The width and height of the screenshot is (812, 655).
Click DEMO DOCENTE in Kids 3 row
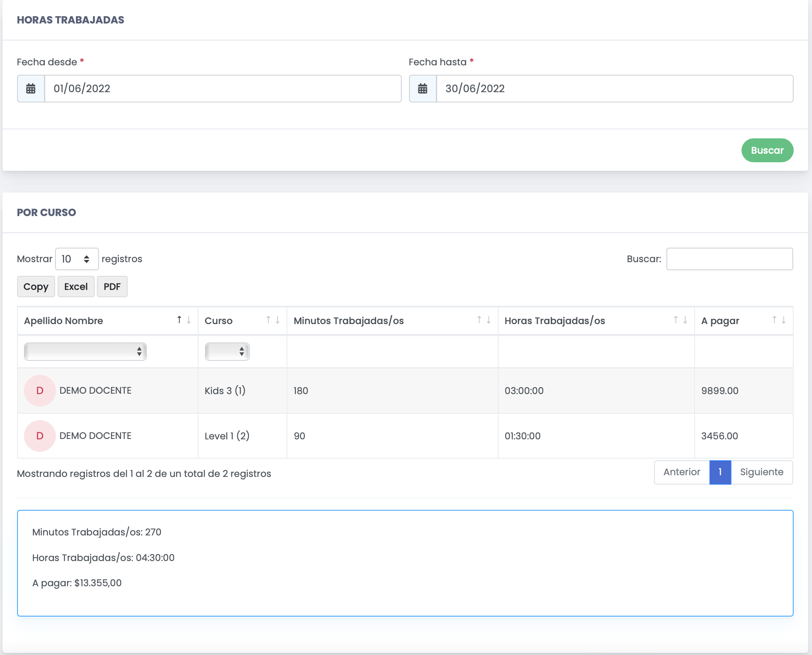96,391
